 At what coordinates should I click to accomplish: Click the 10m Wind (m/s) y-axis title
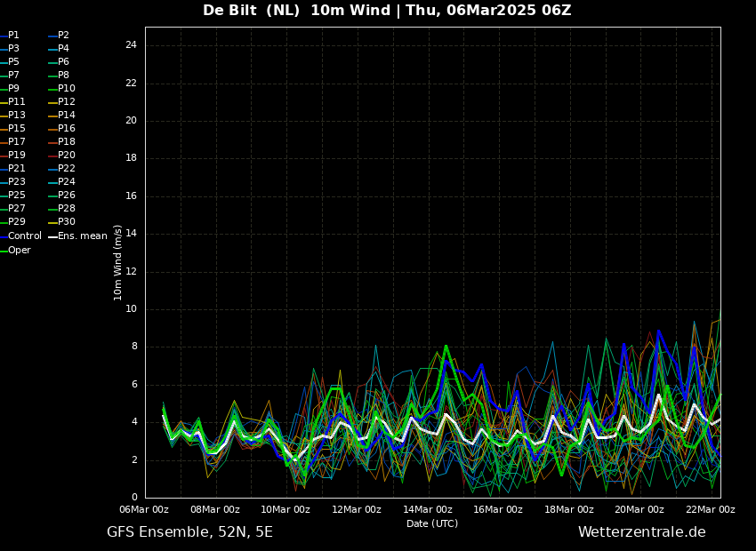pyautogui.click(x=117, y=262)
